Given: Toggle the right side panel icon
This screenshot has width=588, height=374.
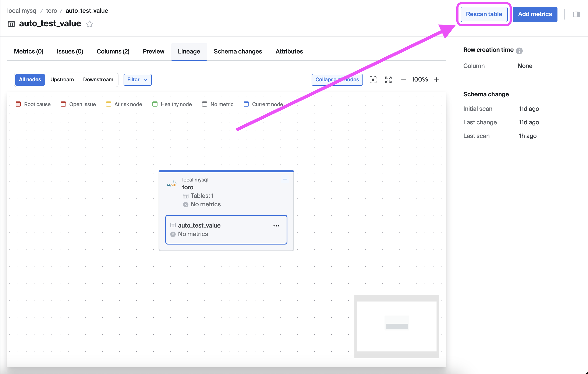Looking at the screenshot, I should click(576, 14).
